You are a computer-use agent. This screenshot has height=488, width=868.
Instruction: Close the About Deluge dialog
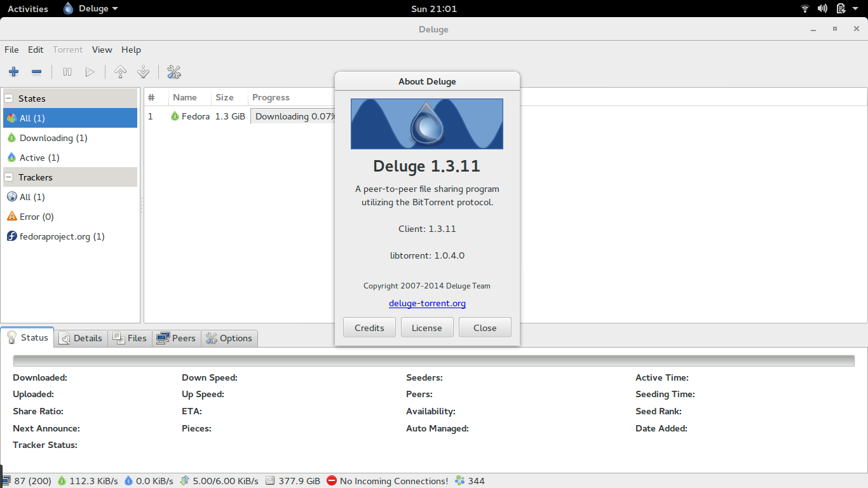pyautogui.click(x=485, y=328)
